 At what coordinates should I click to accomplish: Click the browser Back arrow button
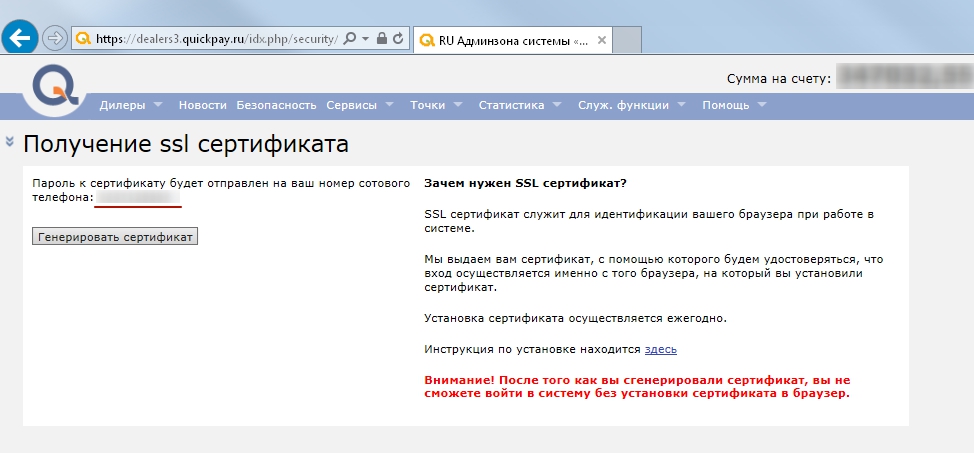tap(20, 39)
